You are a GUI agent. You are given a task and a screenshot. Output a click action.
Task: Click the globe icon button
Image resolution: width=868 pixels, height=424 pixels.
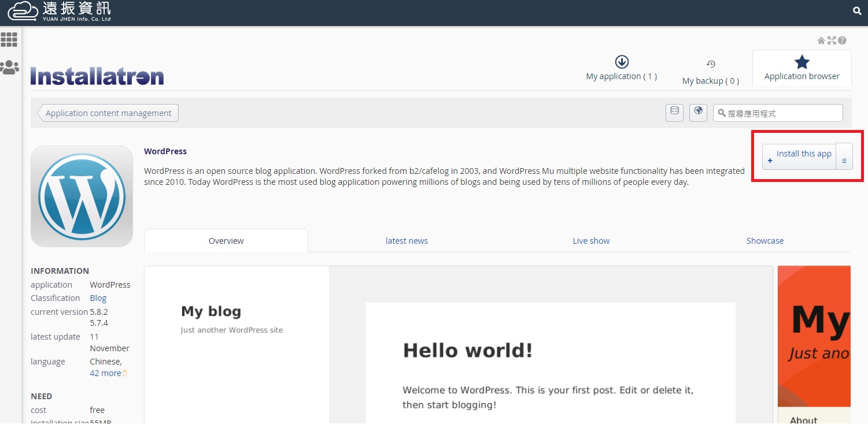(699, 113)
